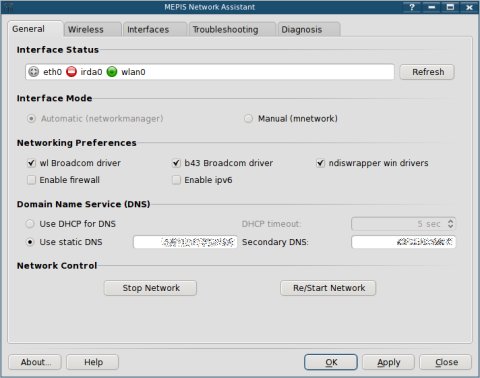480x378 pixels.
Task: Refresh the interface status
Action: point(427,72)
